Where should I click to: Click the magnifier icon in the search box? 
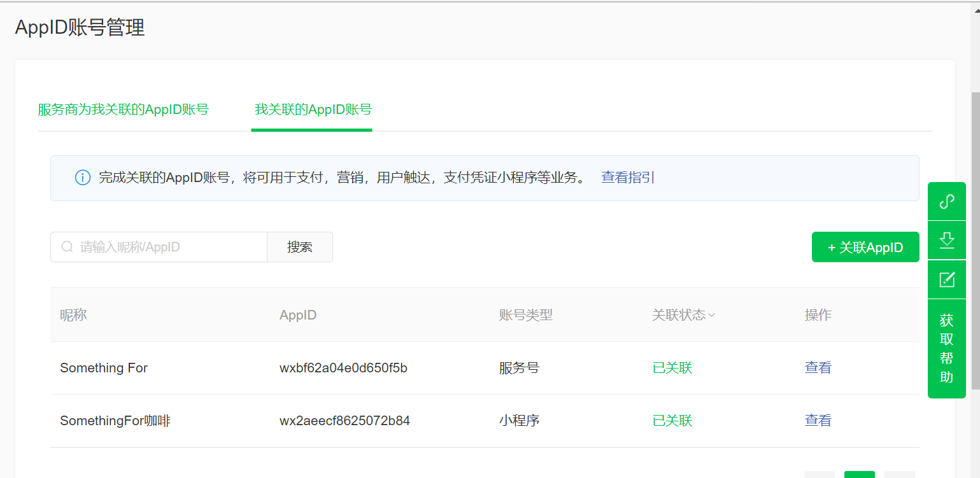coord(67,246)
